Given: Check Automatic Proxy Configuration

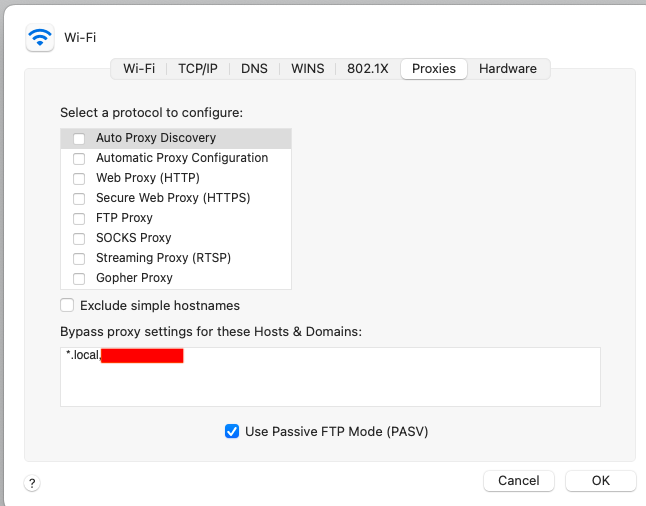Looking at the screenshot, I should pyautogui.click(x=79, y=159).
